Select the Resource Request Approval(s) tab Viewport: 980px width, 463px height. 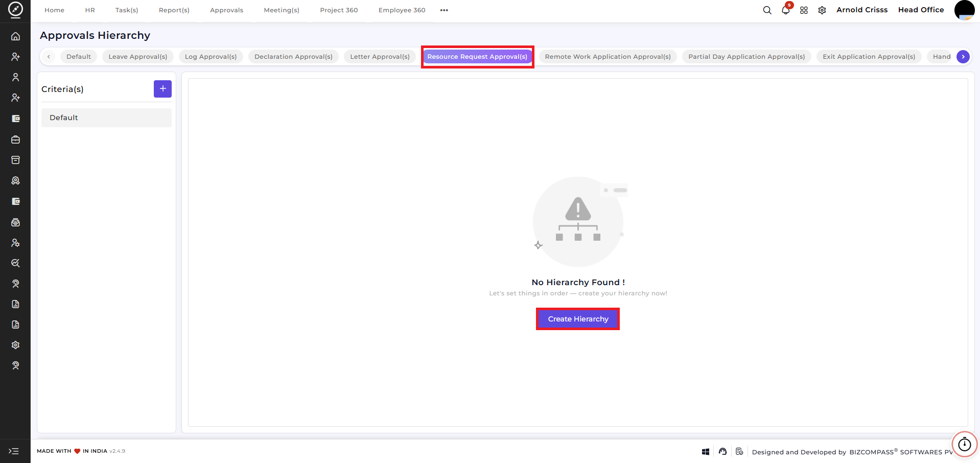(x=477, y=57)
